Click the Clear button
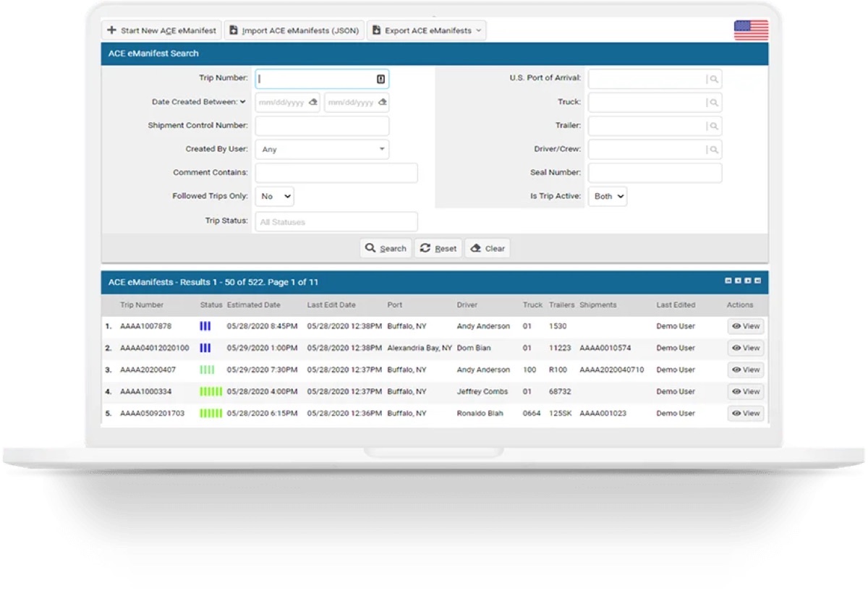The height and width of the screenshot is (596, 868). pos(488,248)
